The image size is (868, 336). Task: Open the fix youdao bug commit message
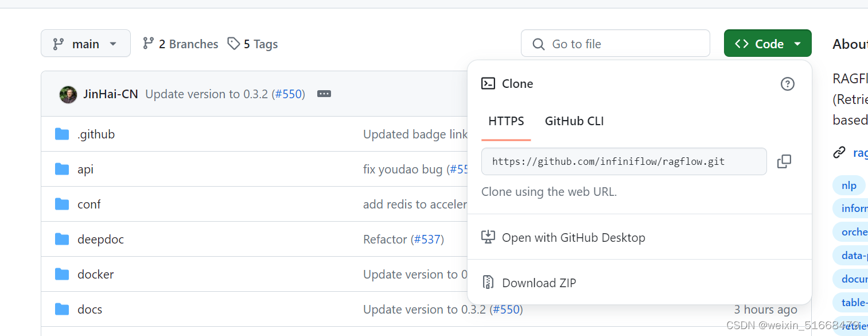pos(403,169)
